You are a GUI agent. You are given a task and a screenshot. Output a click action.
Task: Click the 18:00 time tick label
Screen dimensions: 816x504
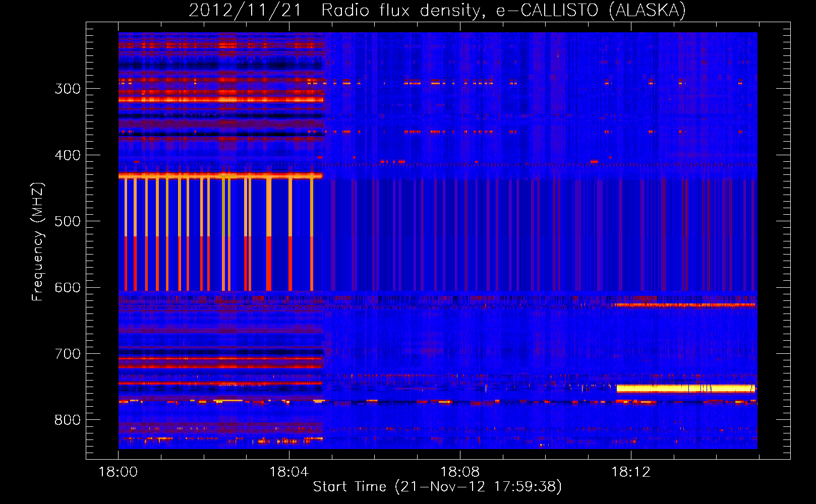pyautogui.click(x=118, y=472)
